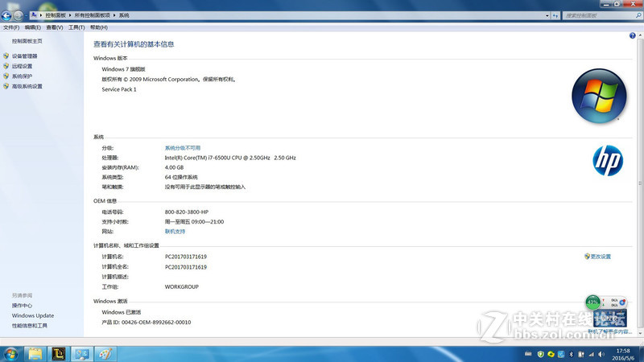This screenshot has width=644, height=362.
Task: Open the 帮助(H) menu
Action: click(98, 27)
